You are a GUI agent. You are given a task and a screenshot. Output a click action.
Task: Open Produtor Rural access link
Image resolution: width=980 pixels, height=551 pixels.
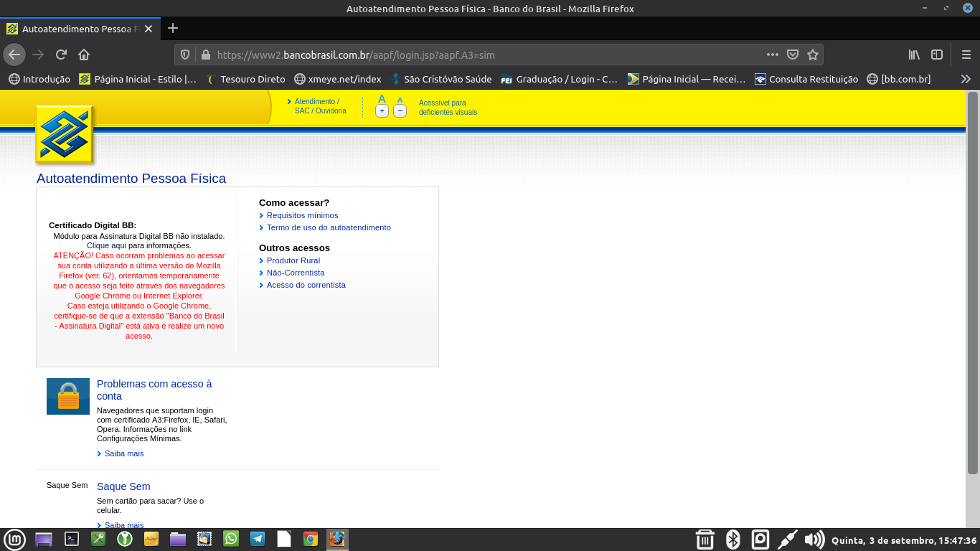(293, 260)
